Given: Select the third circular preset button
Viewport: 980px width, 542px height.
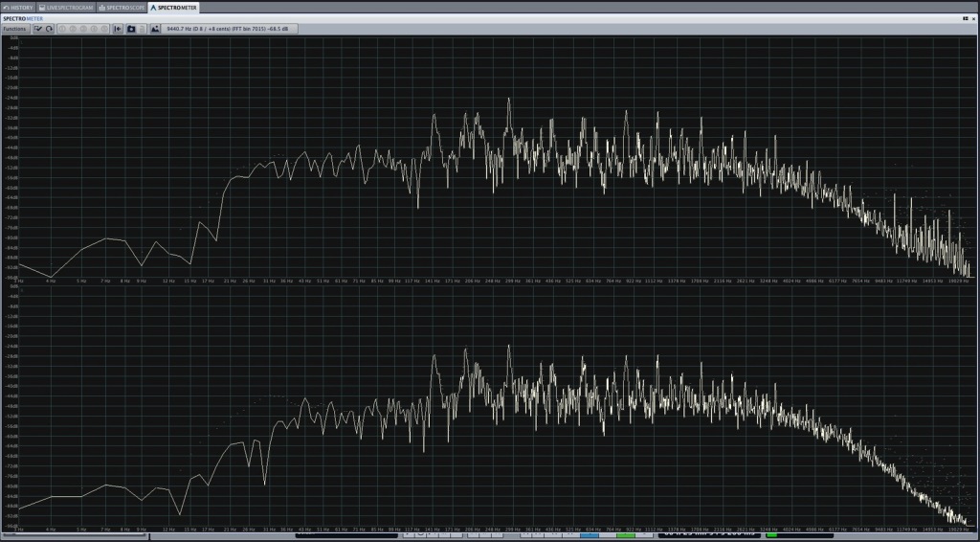Looking at the screenshot, I should (83, 29).
